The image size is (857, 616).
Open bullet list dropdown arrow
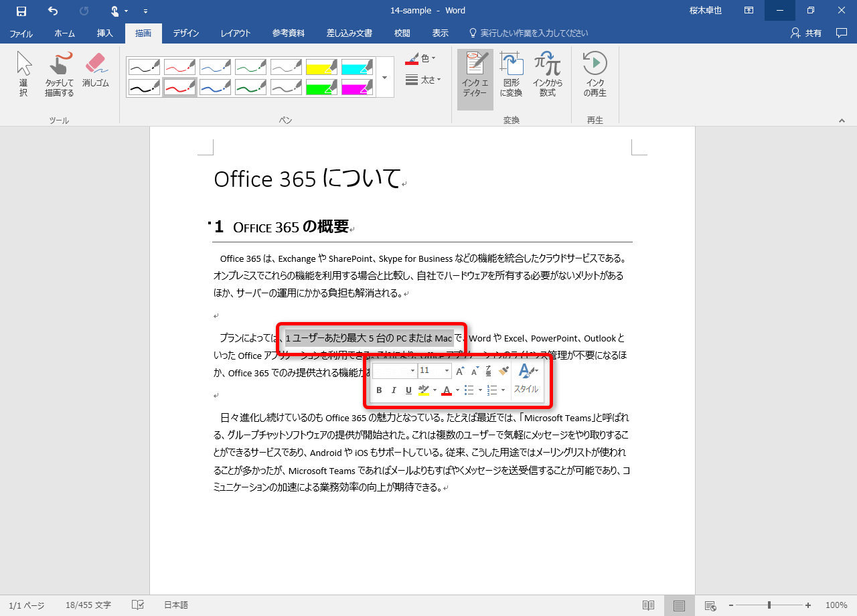point(480,390)
